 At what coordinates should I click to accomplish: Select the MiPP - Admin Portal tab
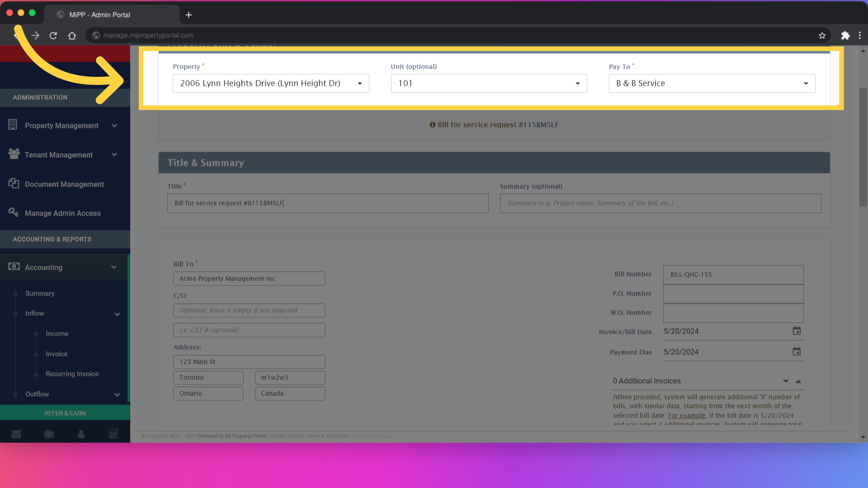tap(112, 15)
